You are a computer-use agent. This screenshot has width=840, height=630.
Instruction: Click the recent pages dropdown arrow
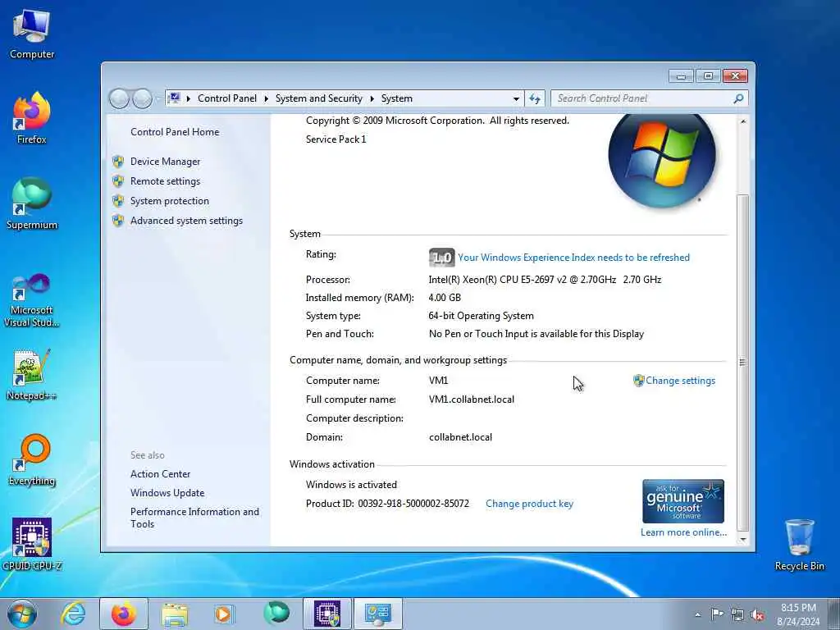point(158,98)
